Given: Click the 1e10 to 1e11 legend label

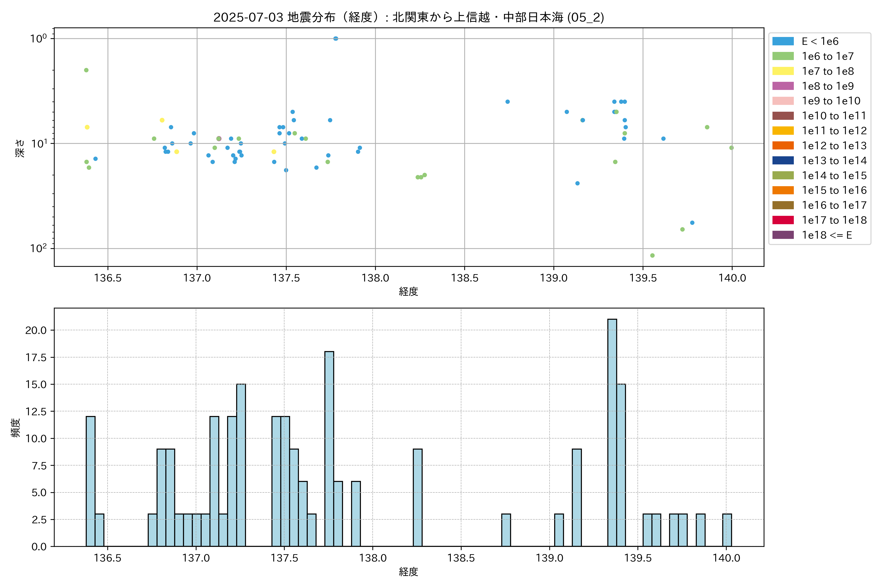Looking at the screenshot, I should pos(834,116).
